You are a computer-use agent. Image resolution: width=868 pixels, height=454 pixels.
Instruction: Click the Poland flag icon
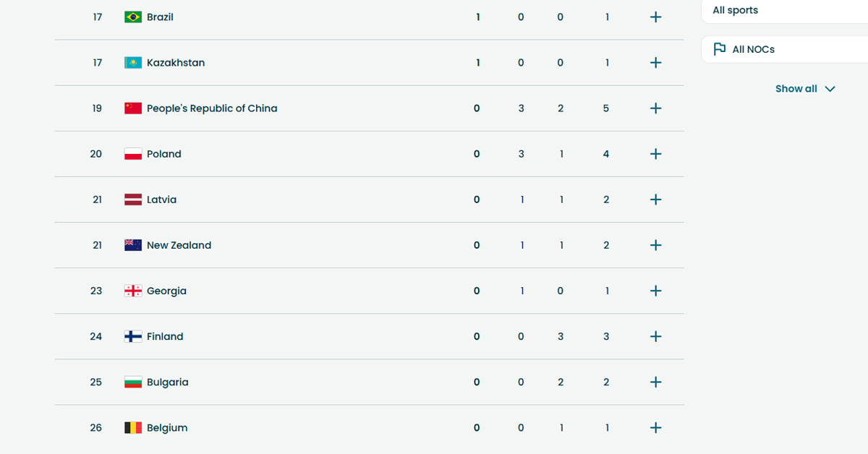[x=133, y=154]
